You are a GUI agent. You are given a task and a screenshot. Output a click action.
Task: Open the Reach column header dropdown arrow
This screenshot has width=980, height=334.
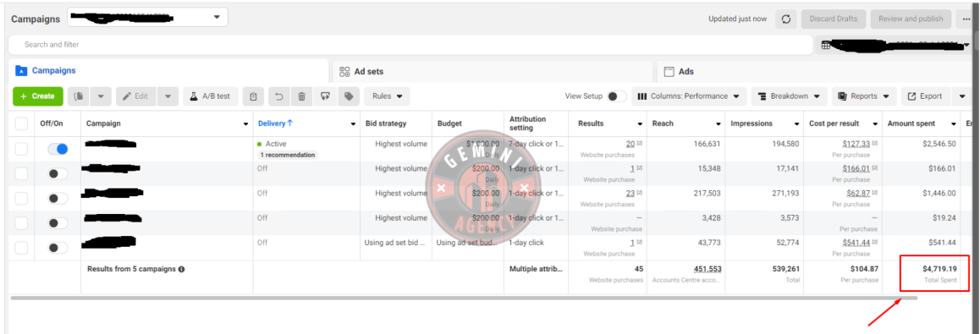(718, 124)
